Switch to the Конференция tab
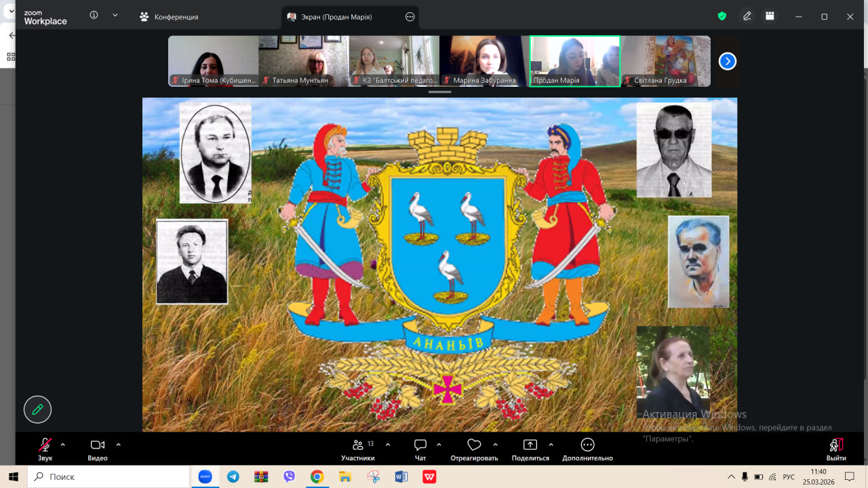This screenshot has width=868, height=488. [x=169, y=17]
